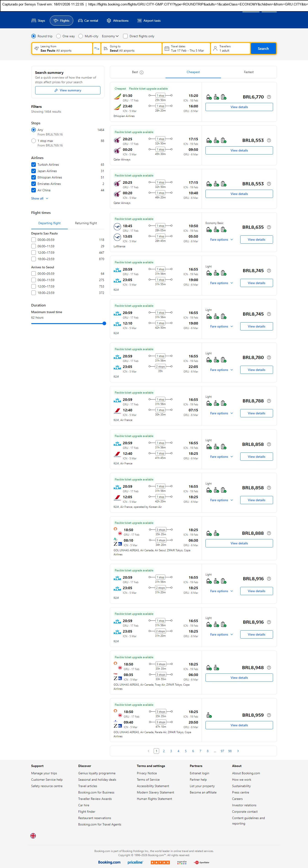Click the Car rental icon in top navigation
Viewport: 308px width, 868px height.
pyautogui.click(x=80, y=21)
